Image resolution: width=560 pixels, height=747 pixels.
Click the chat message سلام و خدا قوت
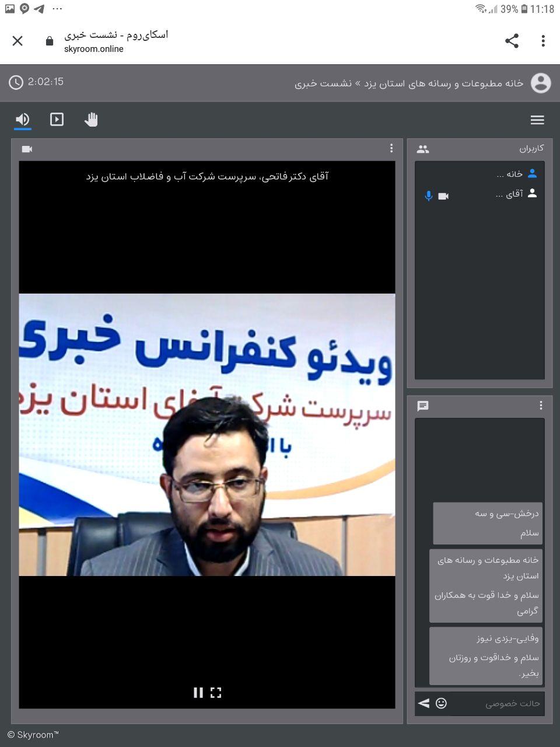pos(487,603)
